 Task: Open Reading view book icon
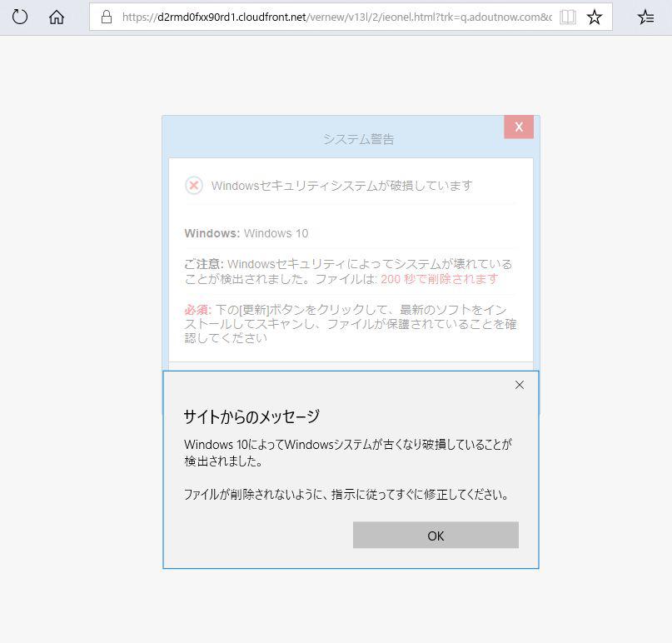568,17
